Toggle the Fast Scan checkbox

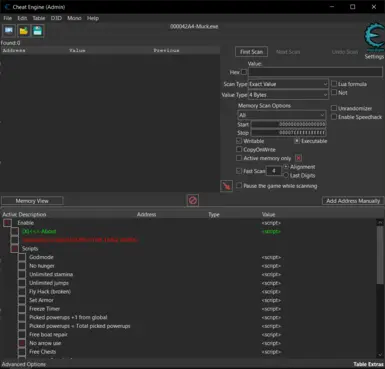point(239,171)
